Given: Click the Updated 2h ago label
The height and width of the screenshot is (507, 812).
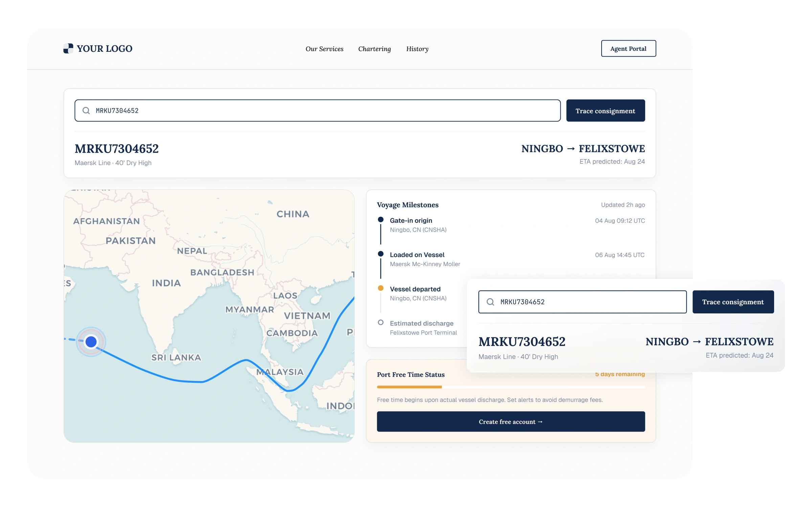Looking at the screenshot, I should click(x=623, y=205).
